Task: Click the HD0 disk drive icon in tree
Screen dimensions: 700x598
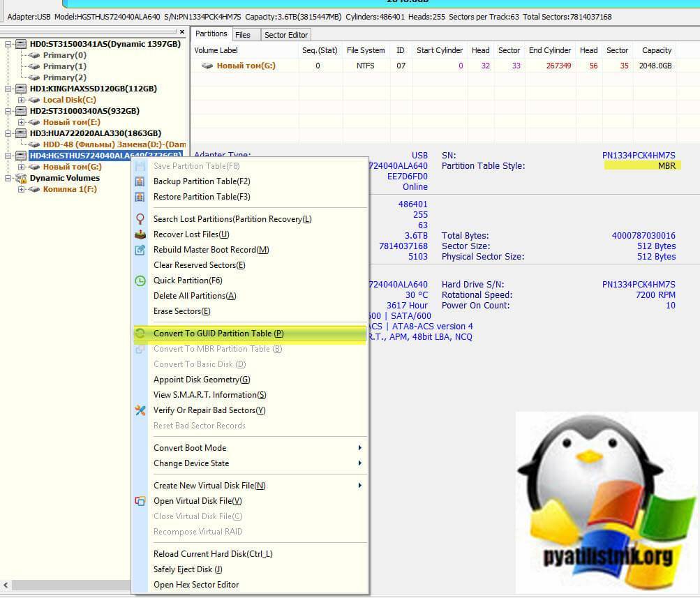Action: [22, 44]
